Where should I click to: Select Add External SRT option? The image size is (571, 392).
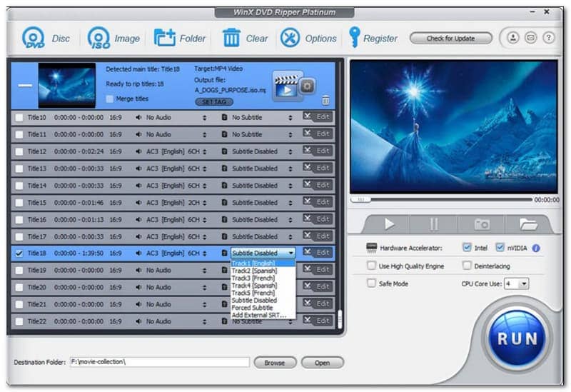(263, 315)
